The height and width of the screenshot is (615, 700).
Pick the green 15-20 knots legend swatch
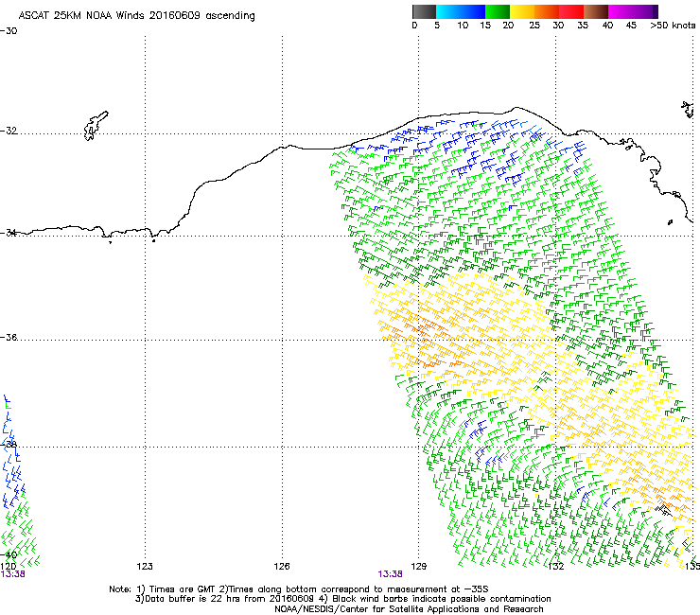(x=498, y=11)
